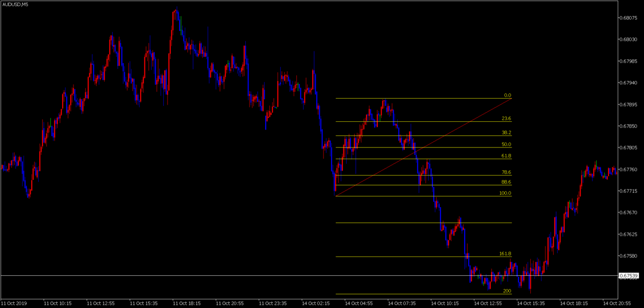The width and height of the screenshot is (644, 308).
Task: Select the 0.68075 price axis label
Action: pyautogui.click(x=628, y=18)
